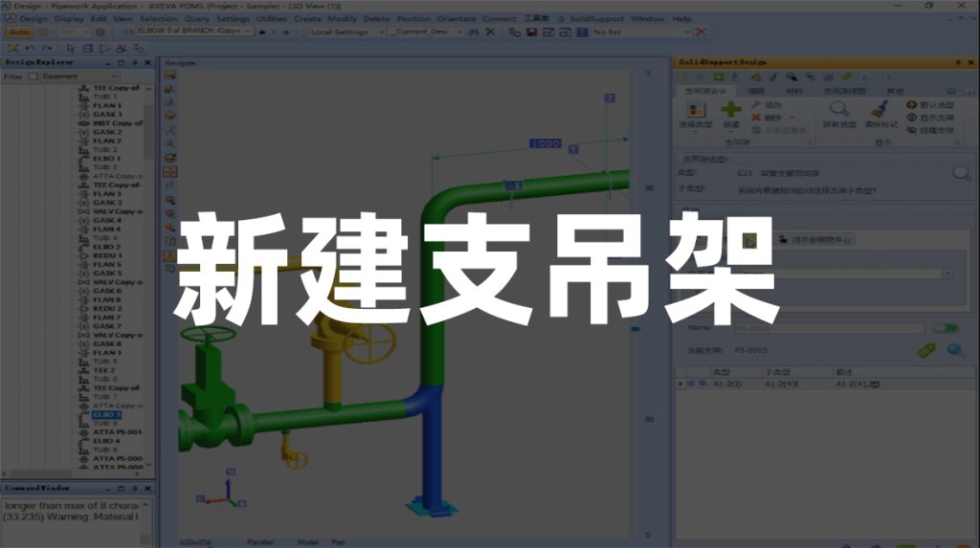Viewport: 980px width, 548px height.
Task: Click the green plus icon in SolidSupport toolbar
Action: (x=719, y=77)
